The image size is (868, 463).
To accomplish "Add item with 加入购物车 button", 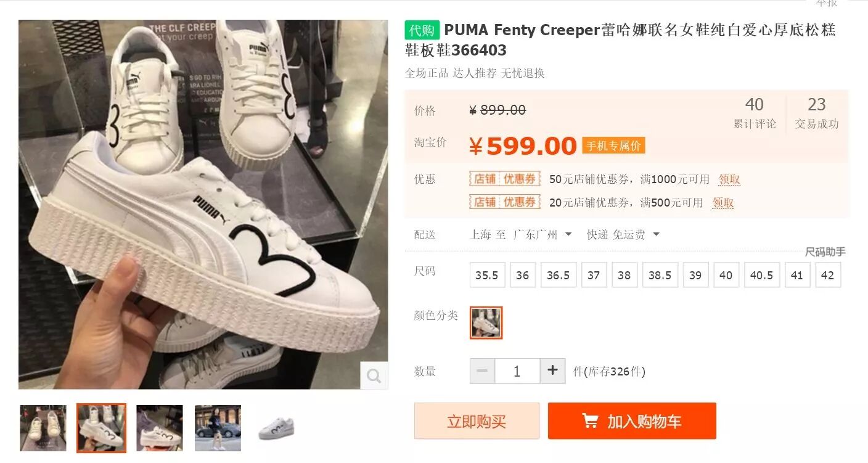I will pos(632,421).
